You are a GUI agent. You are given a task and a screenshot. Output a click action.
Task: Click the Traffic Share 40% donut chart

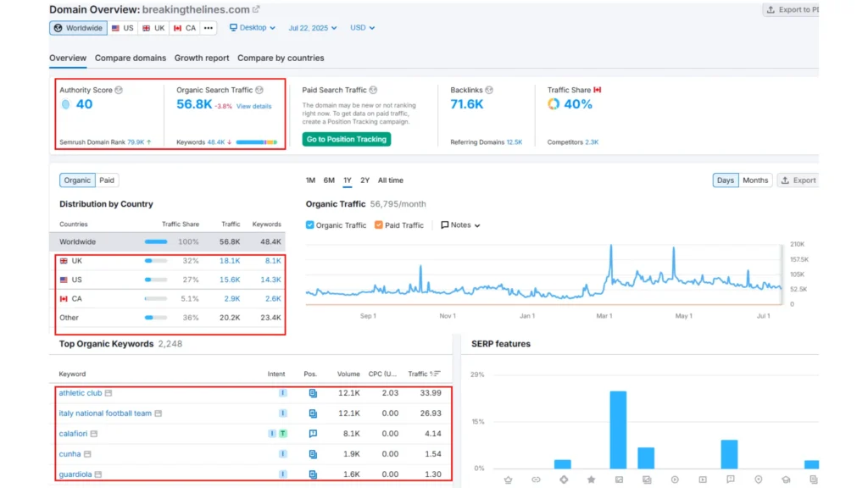(554, 104)
